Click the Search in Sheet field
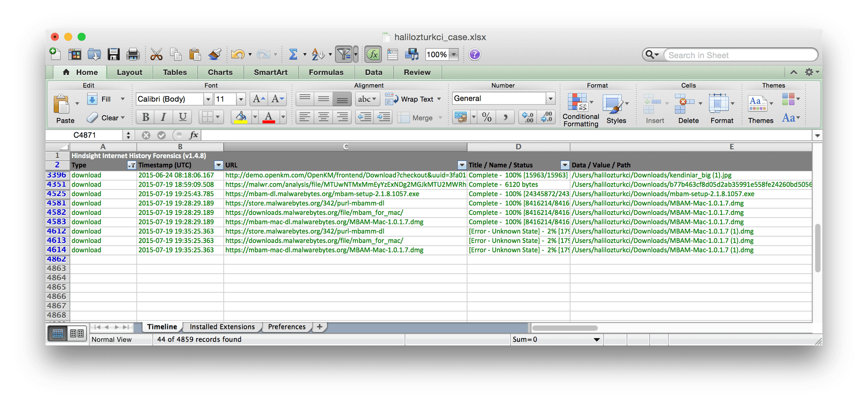Image resolution: width=868 pixels, height=407 pixels. (740, 55)
